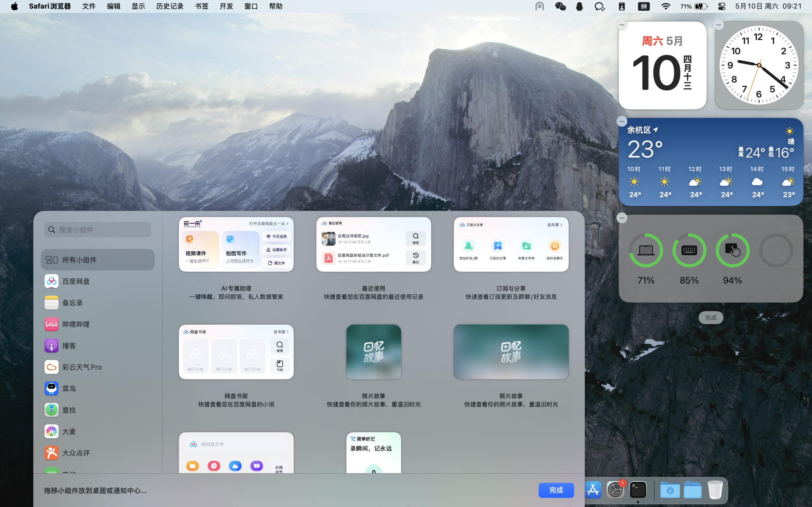Remove the weather widget via minus button

point(622,121)
